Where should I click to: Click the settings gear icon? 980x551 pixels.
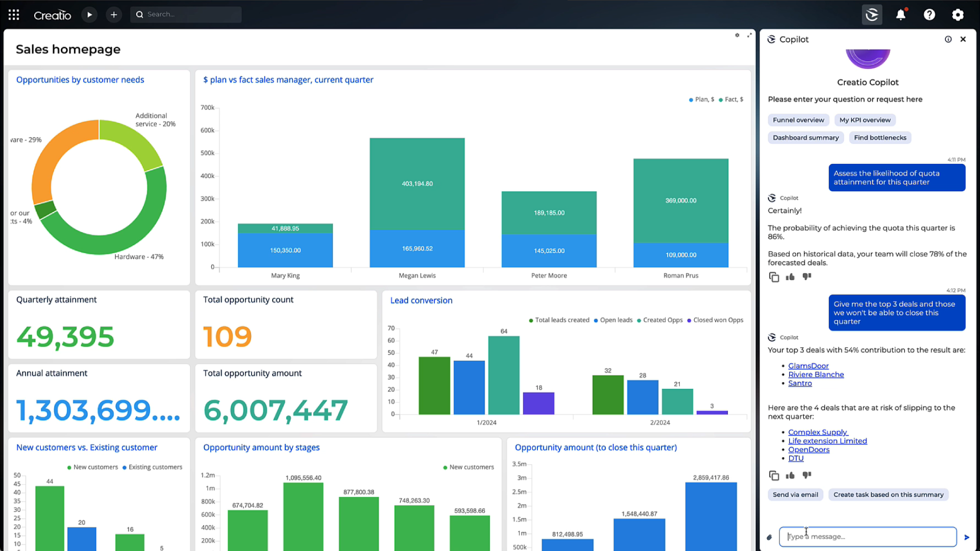coord(958,15)
